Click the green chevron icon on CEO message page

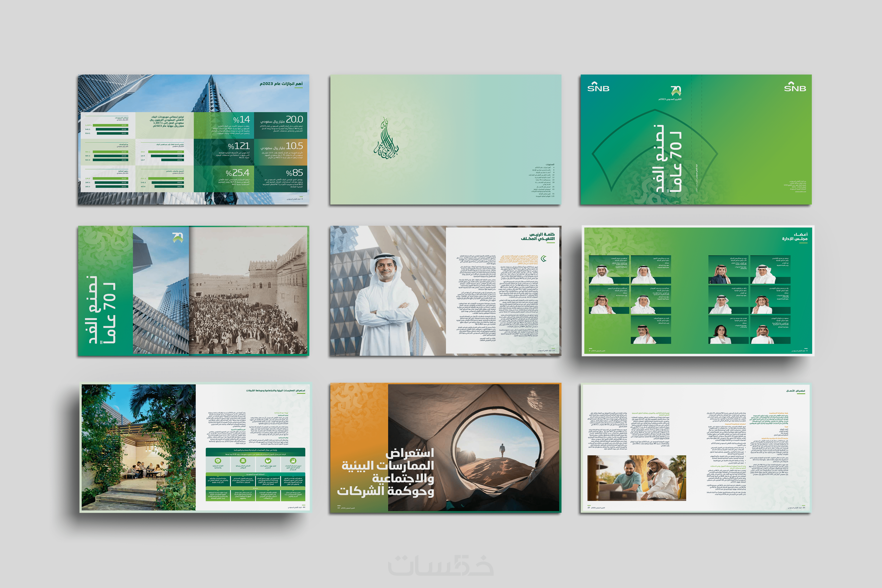pos(544,258)
